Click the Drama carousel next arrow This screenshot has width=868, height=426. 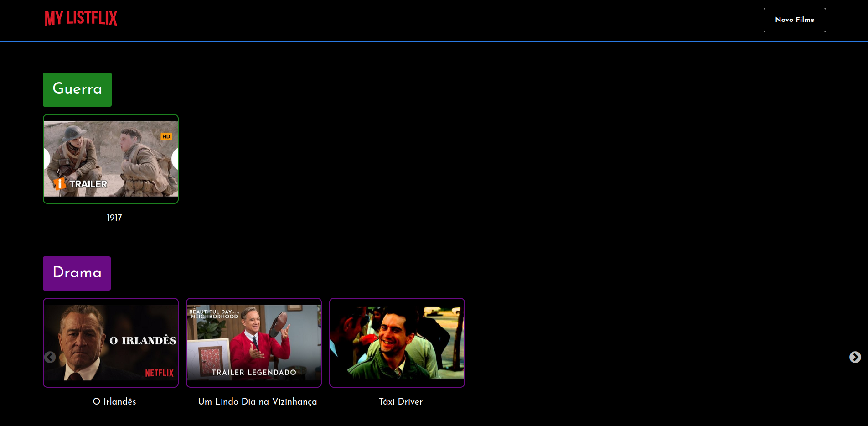[855, 357]
